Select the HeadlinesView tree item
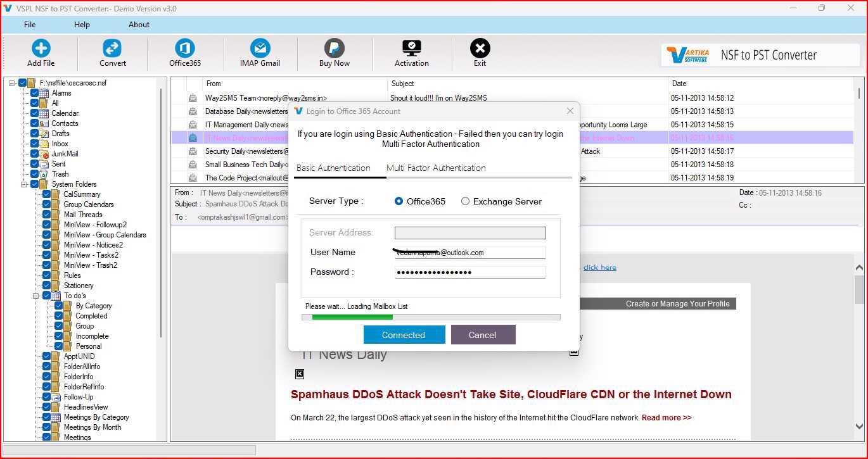868x459 pixels. pyautogui.click(x=86, y=407)
